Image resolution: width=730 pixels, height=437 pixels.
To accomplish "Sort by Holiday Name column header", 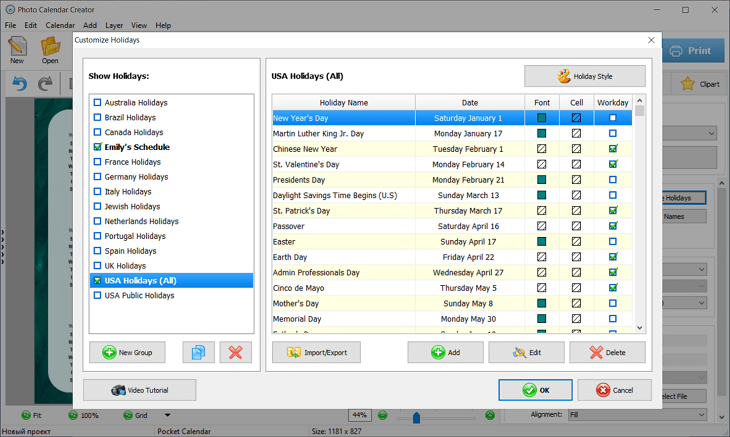I will tap(344, 102).
